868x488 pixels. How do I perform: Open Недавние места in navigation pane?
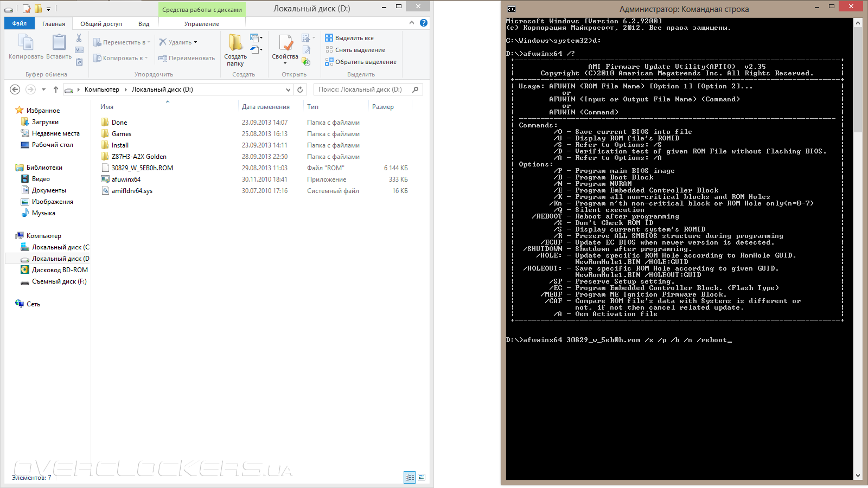55,133
